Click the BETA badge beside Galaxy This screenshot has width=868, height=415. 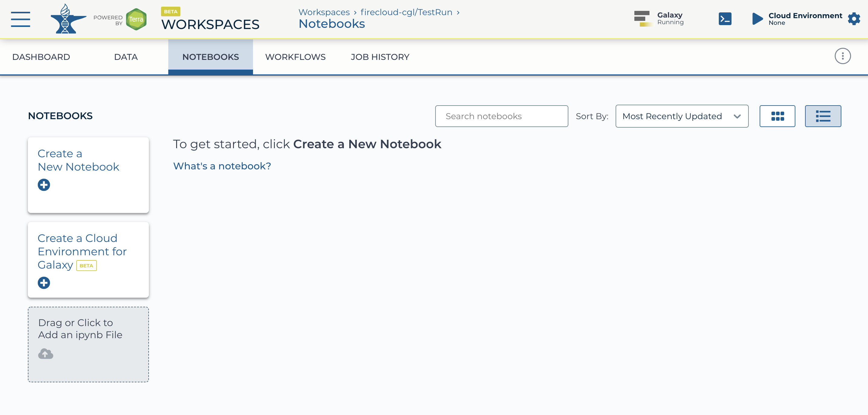87,266
